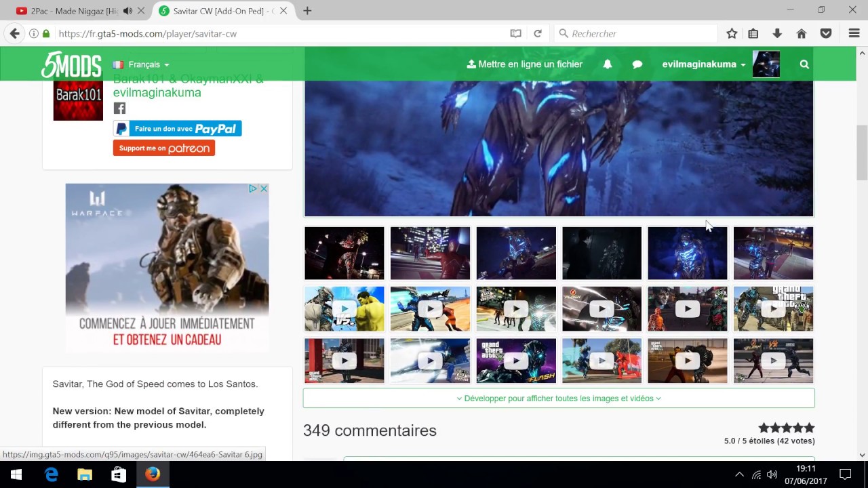Close the 2Pac YouTube tab
Image resolution: width=868 pixels, height=488 pixels.
pyautogui.click(x=141, y=11)
